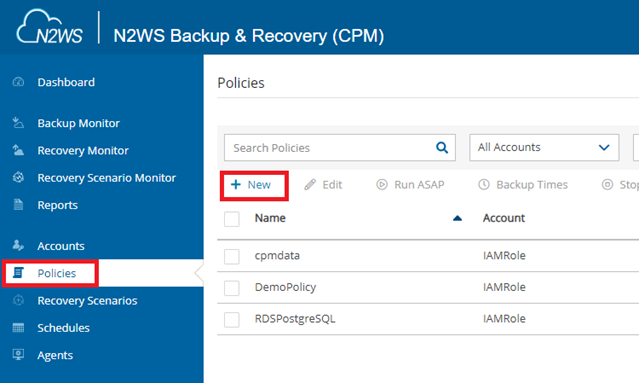The width and height of the screenshot is (639, 383).
Task: Click the Recovery Scenario Monitor icon
Action: coord(18,177)
